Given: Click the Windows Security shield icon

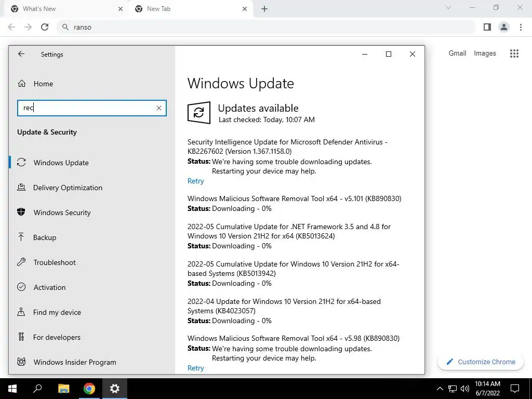Looking at the screenshot, I should tap(21, 212).
